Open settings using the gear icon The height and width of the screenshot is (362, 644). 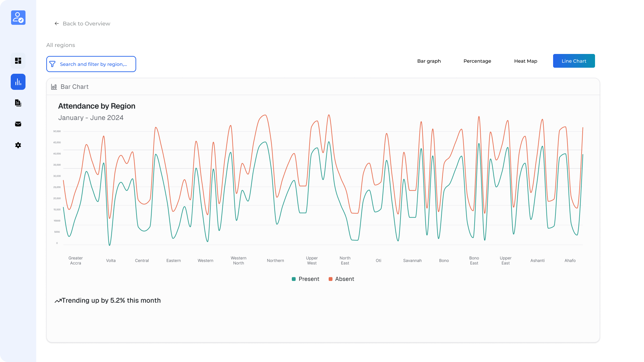point(18,145)
